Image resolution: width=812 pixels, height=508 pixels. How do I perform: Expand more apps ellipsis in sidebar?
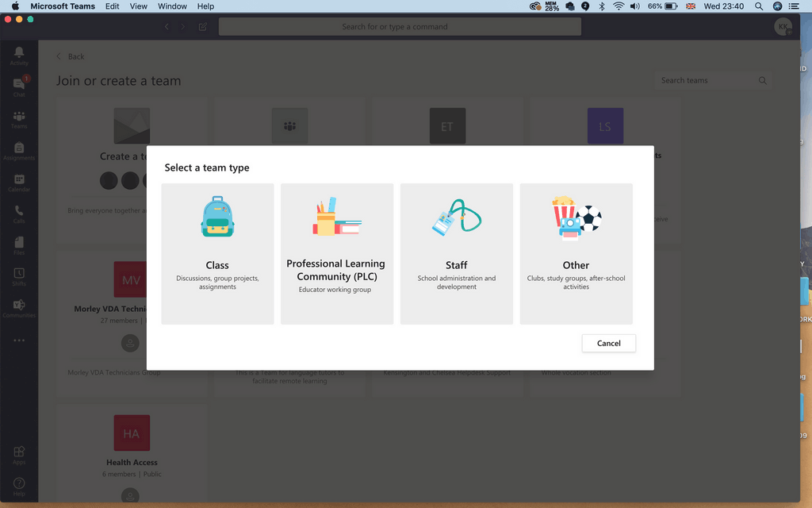[x=19, y=341]
